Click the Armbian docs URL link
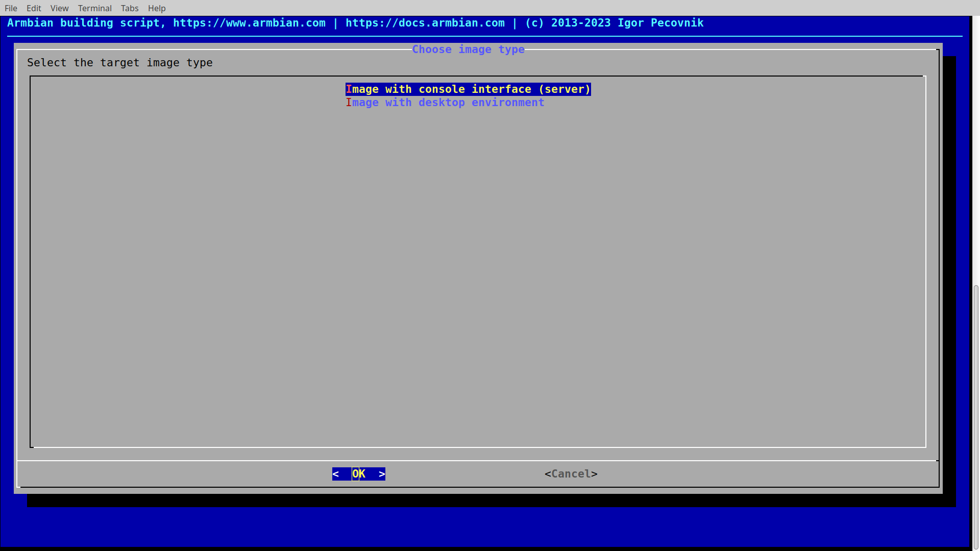 pyautogui.click(x=425, y=22)
